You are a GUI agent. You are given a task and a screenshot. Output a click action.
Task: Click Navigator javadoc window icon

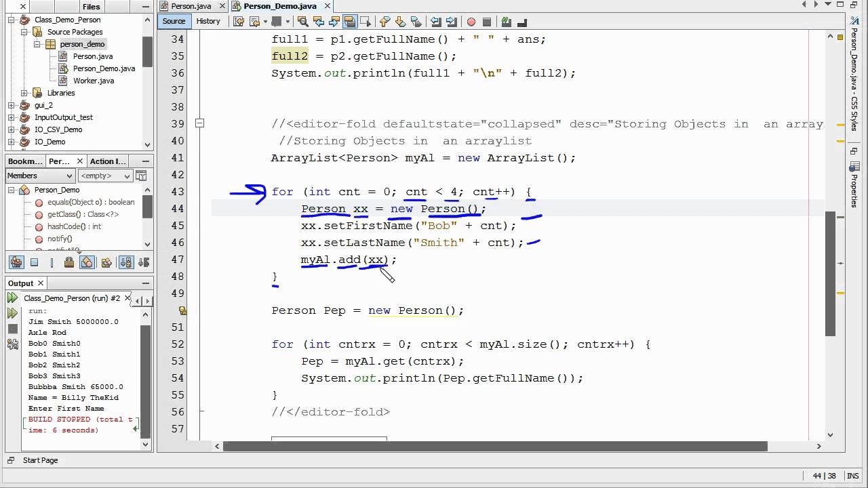[140, 176]
